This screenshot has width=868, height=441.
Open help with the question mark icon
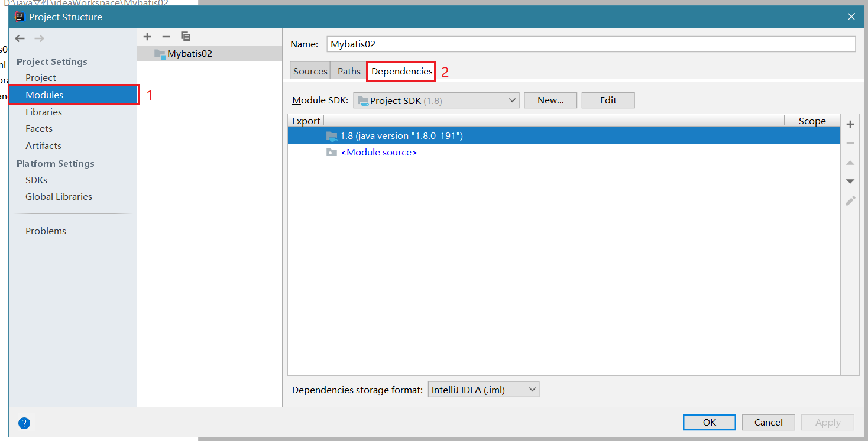click(24, 423)
